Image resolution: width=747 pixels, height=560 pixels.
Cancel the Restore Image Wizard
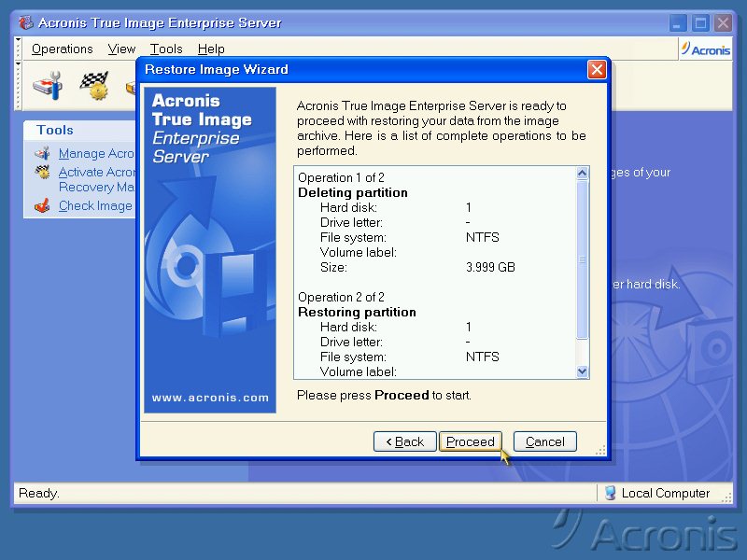pyautogui.click(x=545, y=441)
